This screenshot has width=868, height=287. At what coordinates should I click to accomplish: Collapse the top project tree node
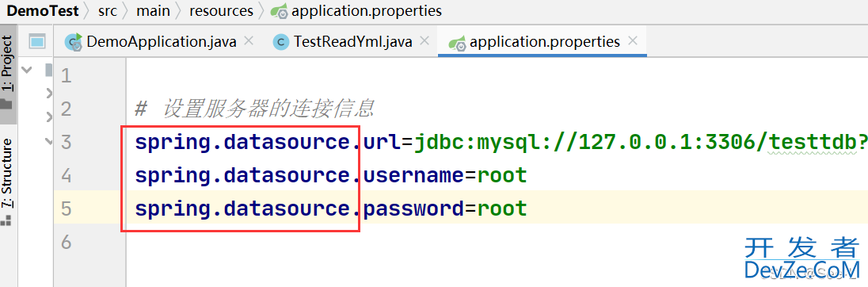point(26,70)
